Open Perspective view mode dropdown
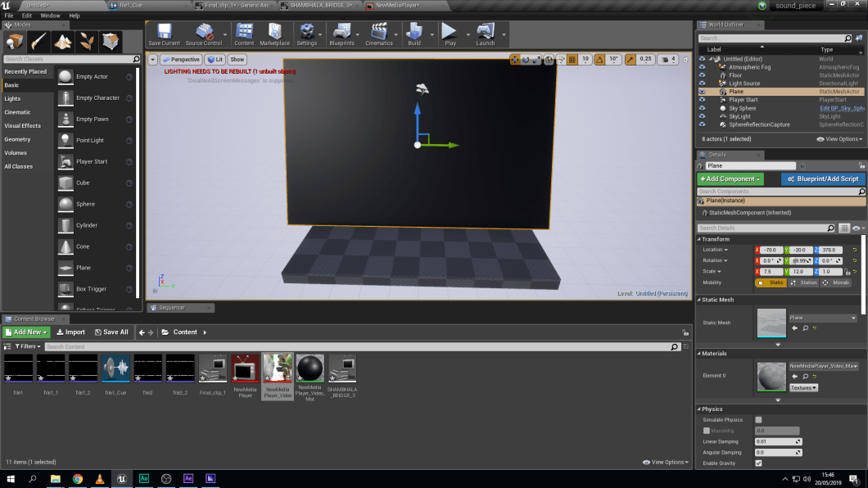 pyautogui.click(x=181, y=59)
